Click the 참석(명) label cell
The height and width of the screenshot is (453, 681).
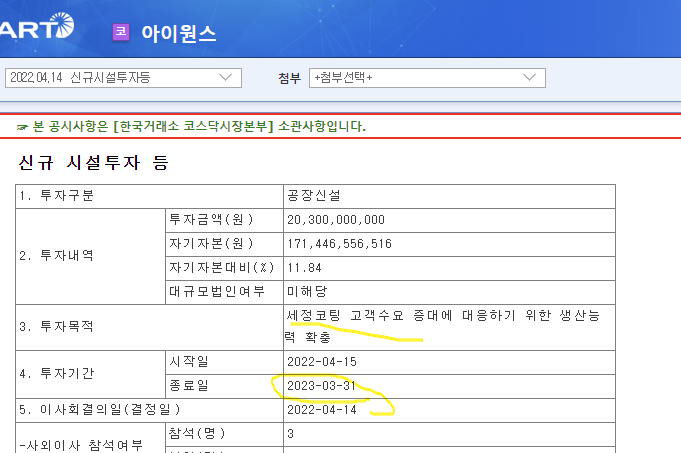point(224,434)
